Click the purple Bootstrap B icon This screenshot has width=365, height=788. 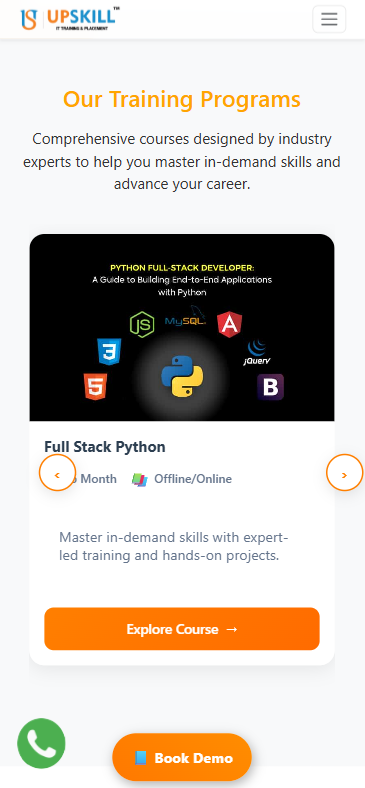coord(270,387)
